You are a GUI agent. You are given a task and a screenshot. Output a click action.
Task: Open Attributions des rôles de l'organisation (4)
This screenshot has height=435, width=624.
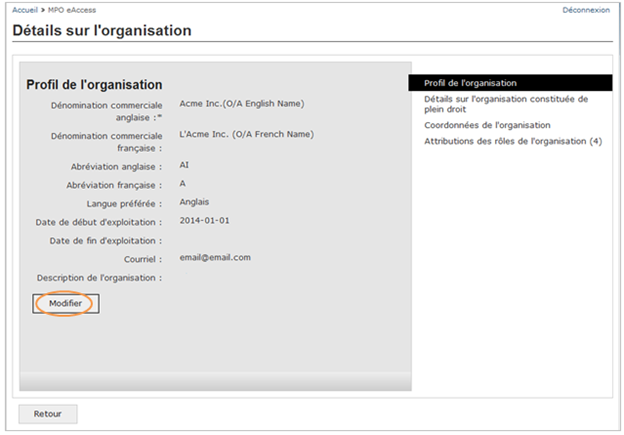513,141
